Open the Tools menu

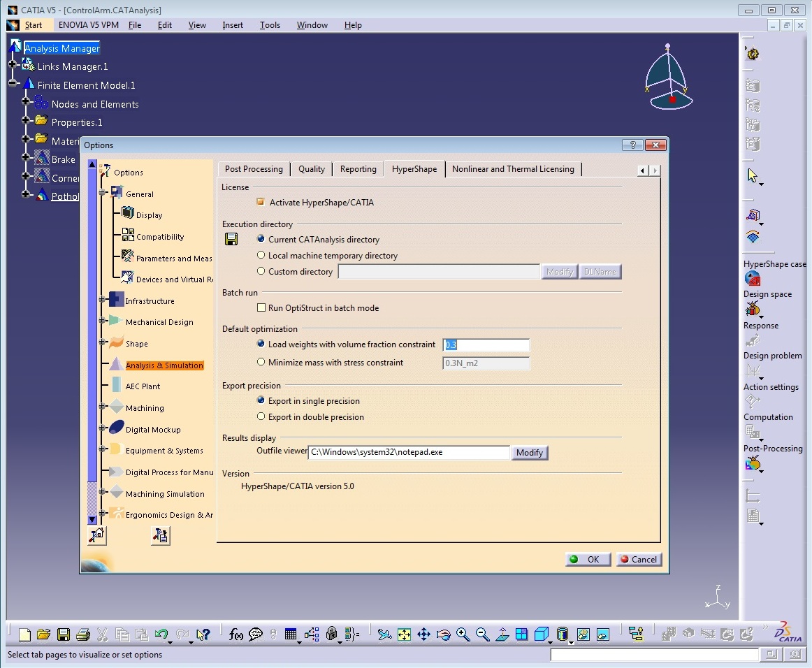coord(270,25)
